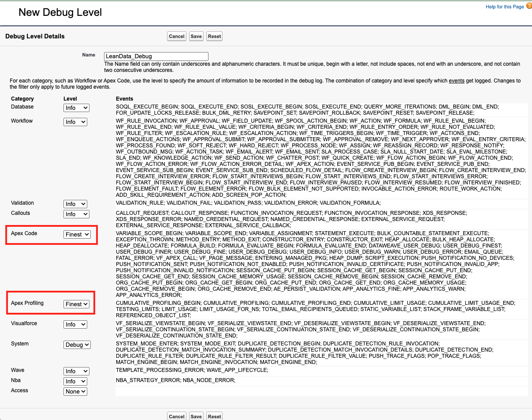
Task: Click the bottom Save button
Action: pyautogui.click(x=196, y=416)
